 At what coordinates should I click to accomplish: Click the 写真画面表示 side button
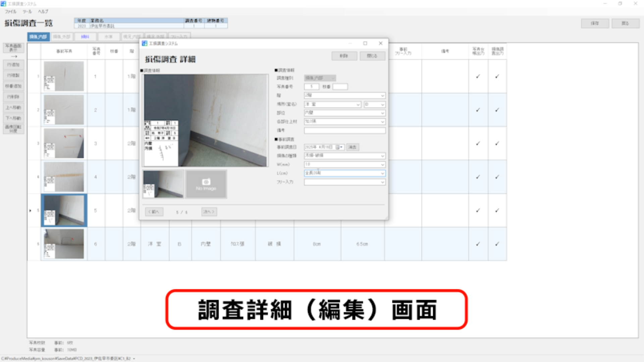[x=14, y=48]
